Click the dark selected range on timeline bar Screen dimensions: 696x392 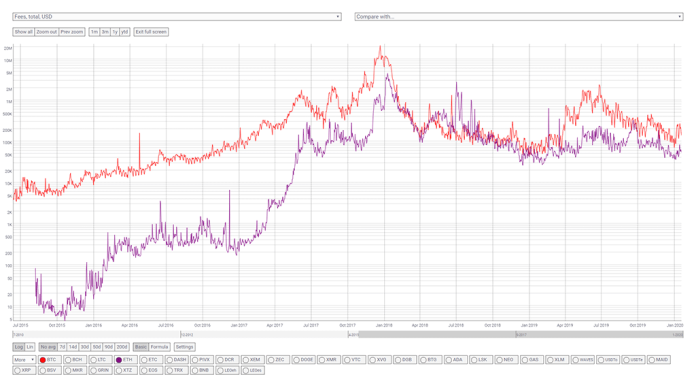521,334
